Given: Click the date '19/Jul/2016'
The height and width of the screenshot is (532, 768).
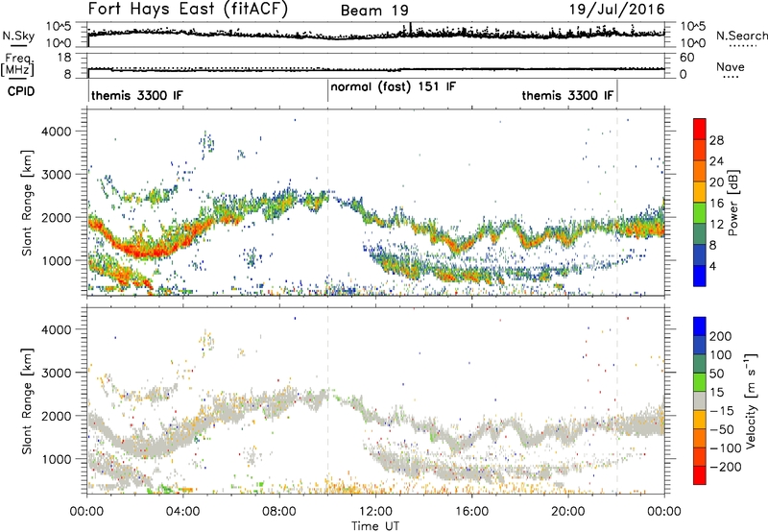Looking at the screenshot, I should pyautogui.click(x=616, y=10).
